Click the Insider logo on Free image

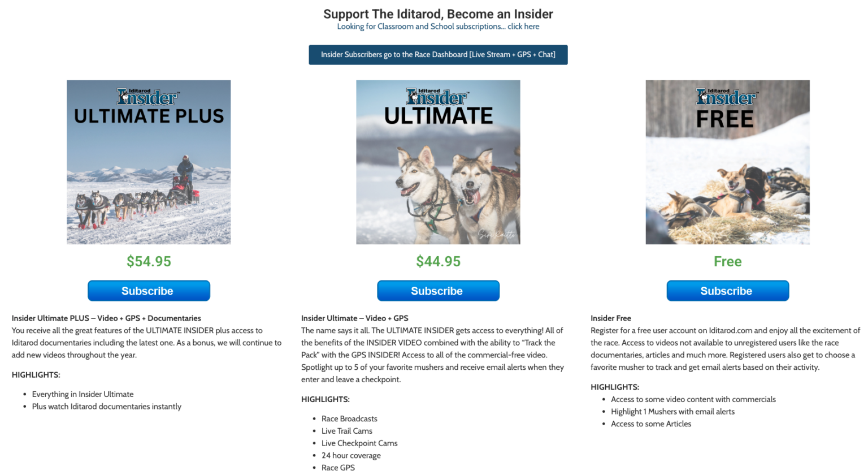click(727, 97)
